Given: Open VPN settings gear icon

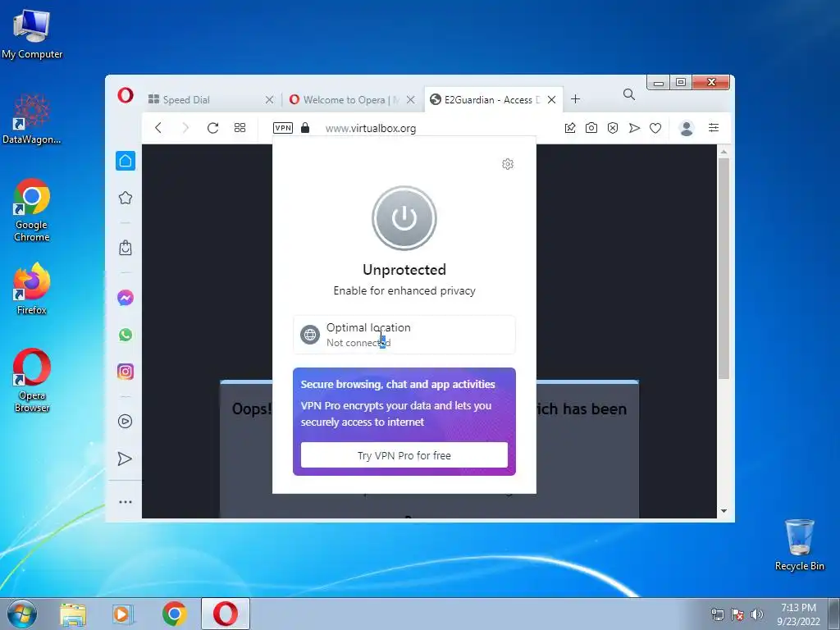Looking at the screenshot, I should coord(507,164).
